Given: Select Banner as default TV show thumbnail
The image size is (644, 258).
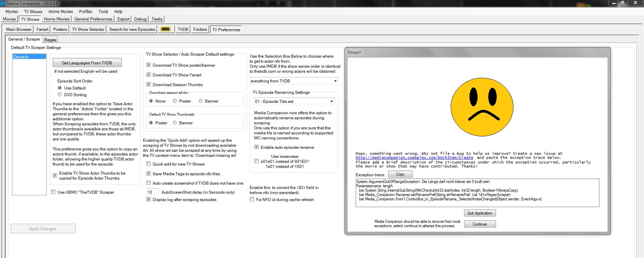Looking at the screenshot, I should [x=175, y=123].
